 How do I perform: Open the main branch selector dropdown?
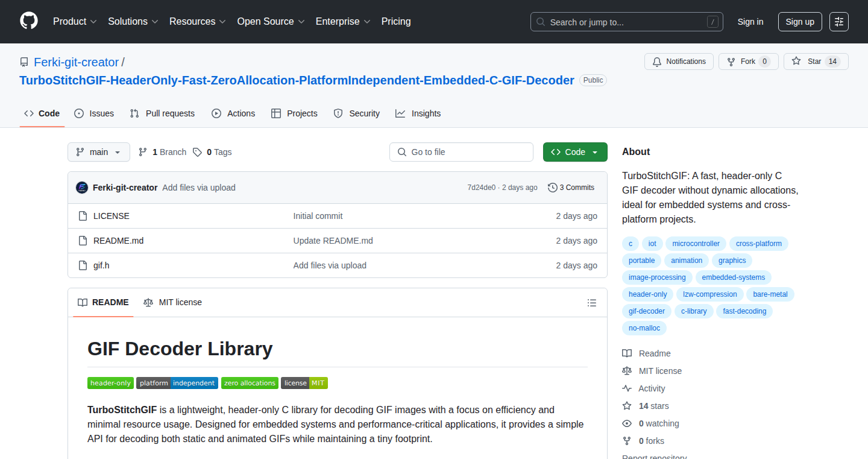(x=99, y=152)
